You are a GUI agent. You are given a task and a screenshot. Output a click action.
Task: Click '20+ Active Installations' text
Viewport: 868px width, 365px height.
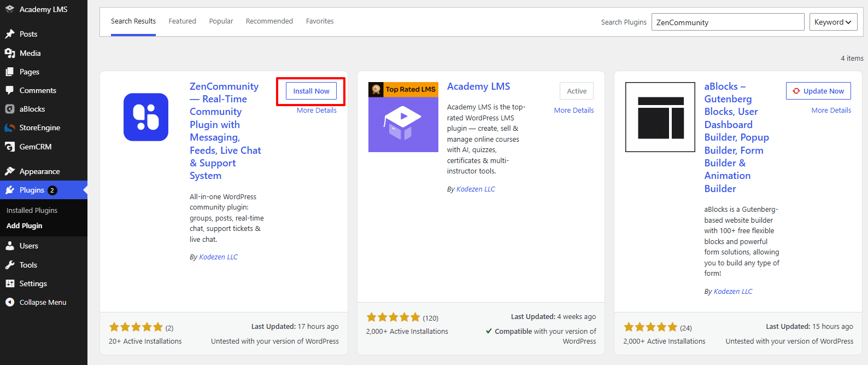145,341
